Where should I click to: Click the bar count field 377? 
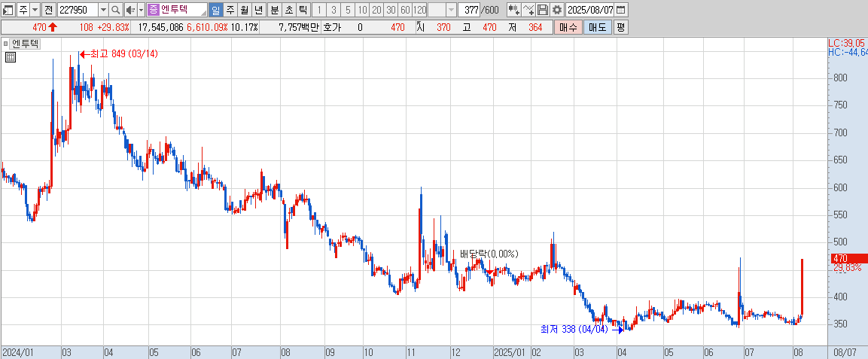pos(470,9)
